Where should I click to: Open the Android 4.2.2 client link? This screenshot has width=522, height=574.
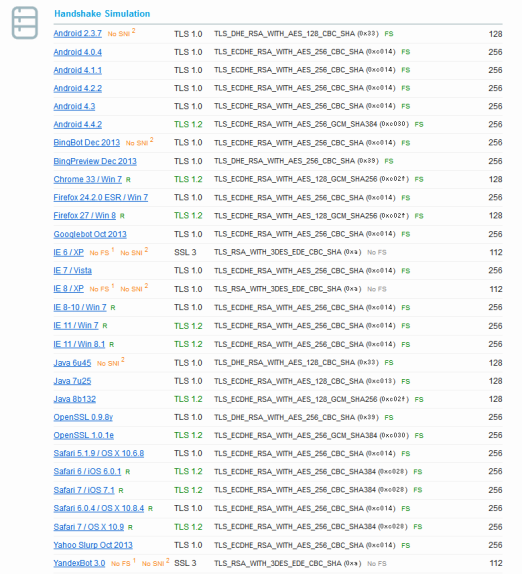[x=78, y=88]
